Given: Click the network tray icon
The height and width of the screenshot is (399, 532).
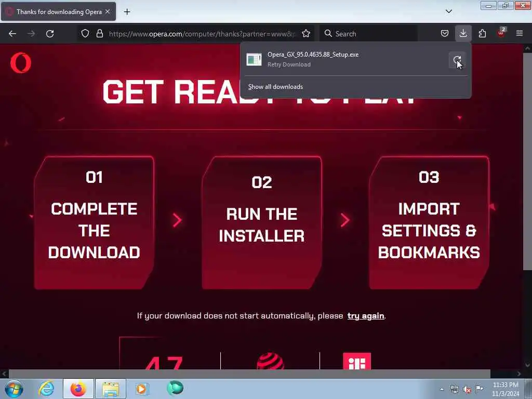Looking at the screenshot, I should 455,389.
